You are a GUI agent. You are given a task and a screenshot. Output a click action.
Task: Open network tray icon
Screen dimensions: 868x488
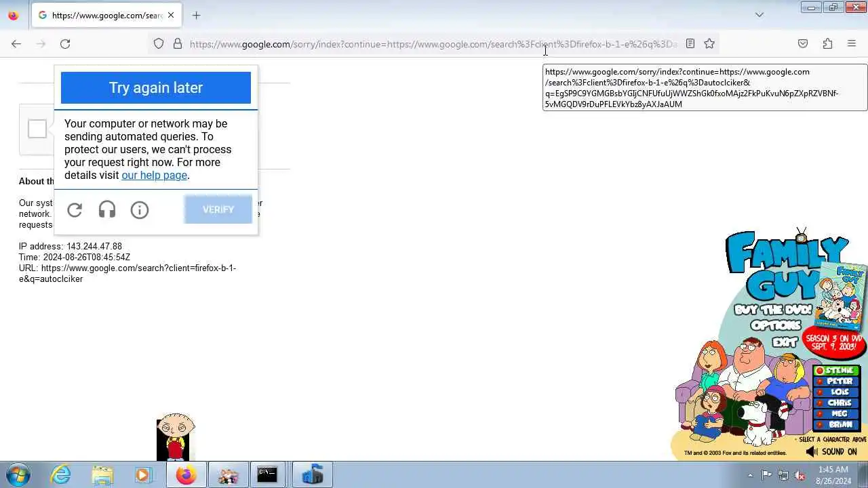pyautogui.click(x=783, y=475)
